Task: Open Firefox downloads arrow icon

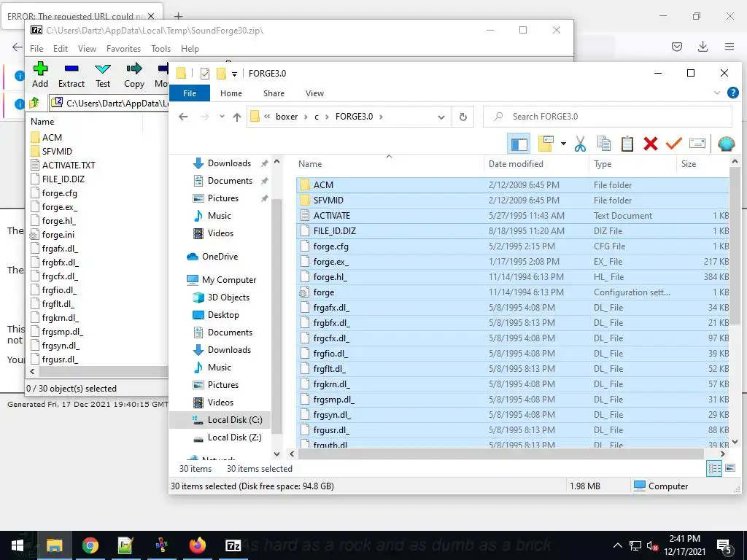Action: click(703, 46)
